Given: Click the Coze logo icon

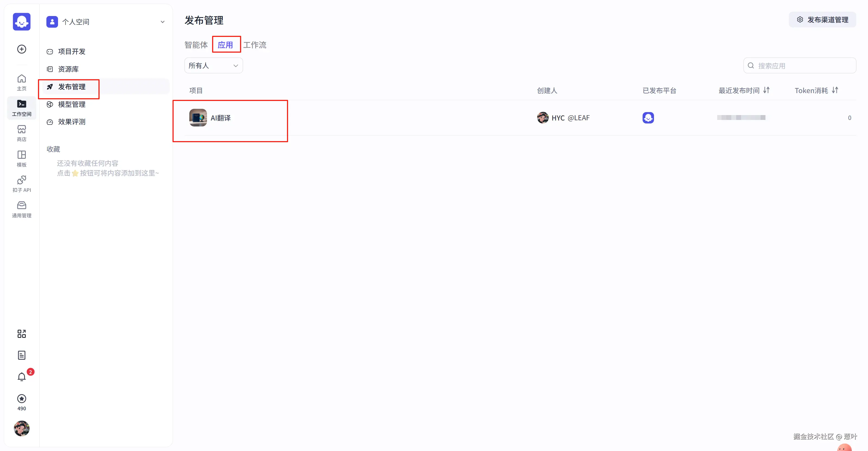Looking at the screenshot, I should click(22, 22).
